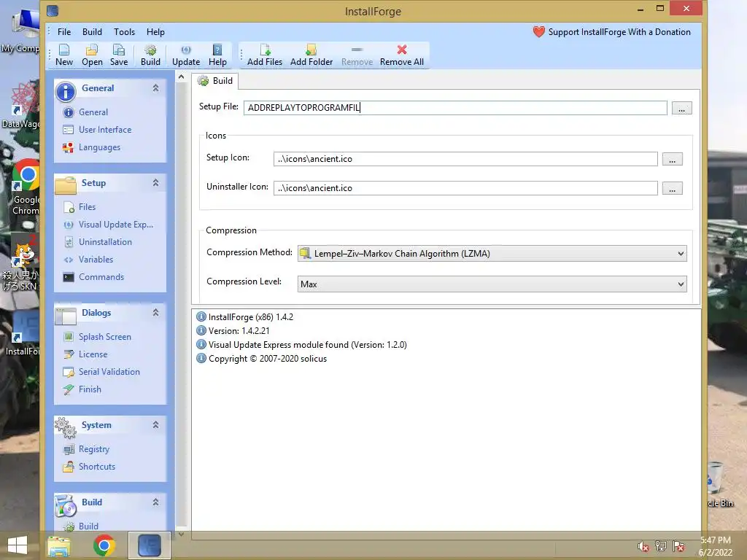
Task: Open the Compression Method dropdown
Action: pos(492,253)
